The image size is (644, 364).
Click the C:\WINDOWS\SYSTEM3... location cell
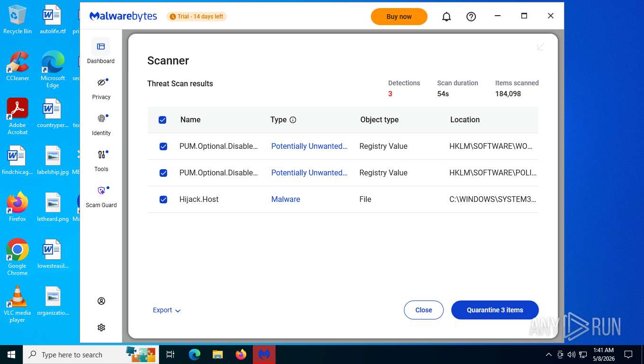(x=493, y=199)
